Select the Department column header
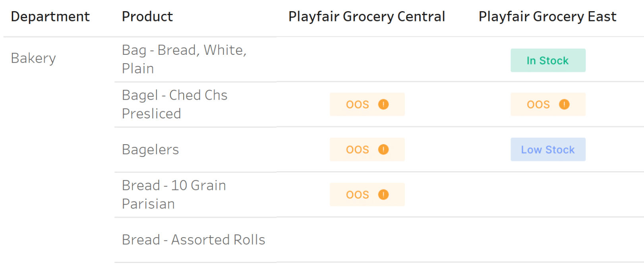Image resolution: width=644 pixels, height=265 pixels. (50, 17)
